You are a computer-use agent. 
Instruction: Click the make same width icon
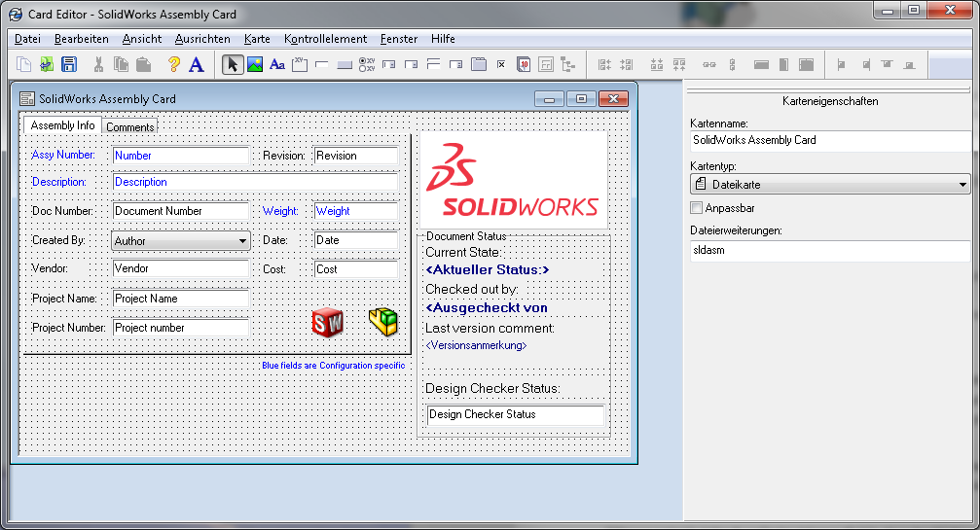click(761, 64)
